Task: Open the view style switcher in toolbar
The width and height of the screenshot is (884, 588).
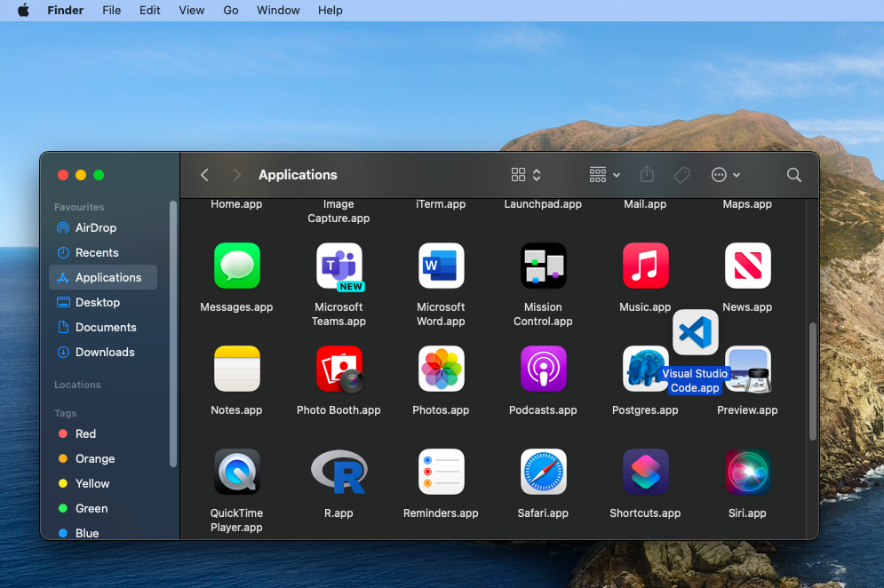Action: pyautogui.click(x=526, y=175)
